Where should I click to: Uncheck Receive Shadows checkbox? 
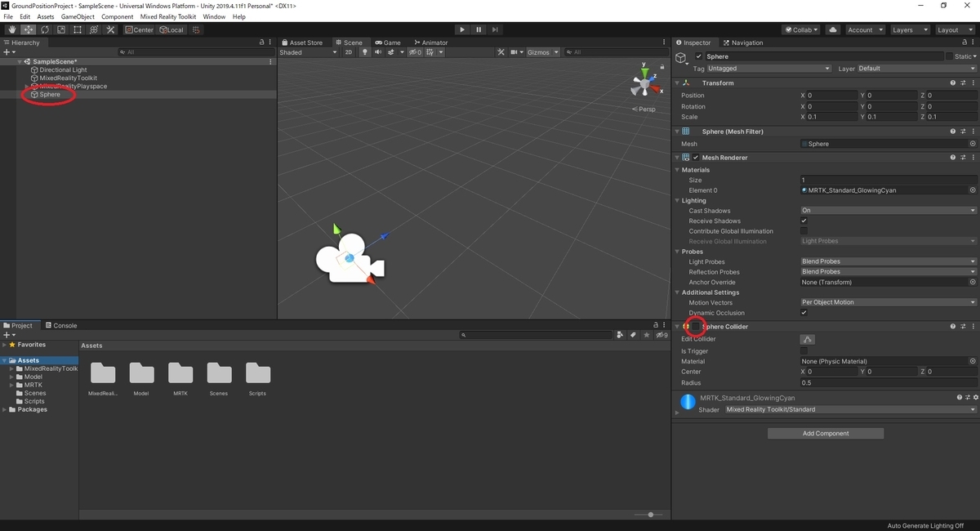pyautogui.click(x=804, y=221)
